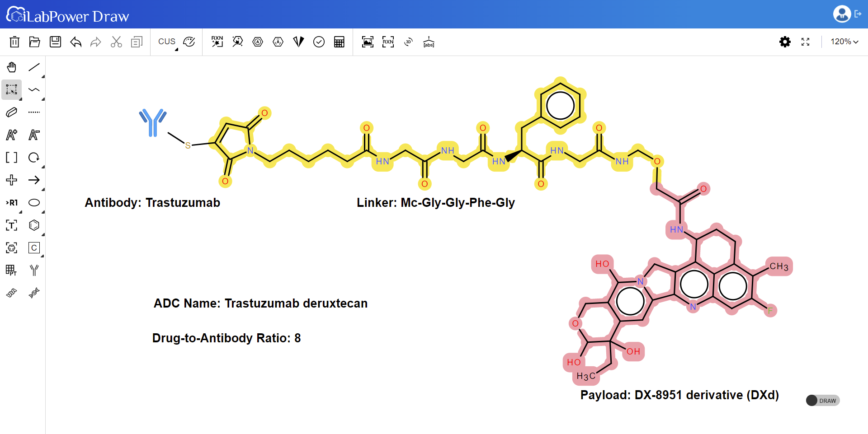The width and height of the screenshot is (868, 434).
Task: Click the trash clear-canvas icon
Action: [14, 42]
